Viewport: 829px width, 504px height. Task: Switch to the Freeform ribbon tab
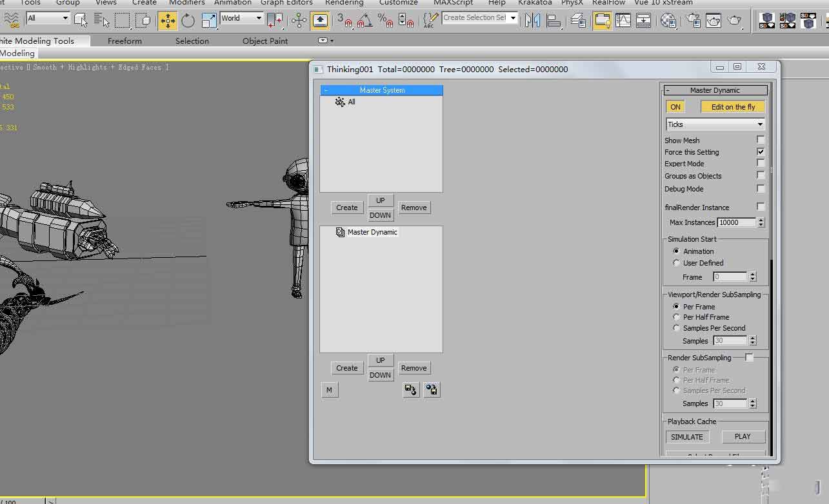tap(125, 41)
